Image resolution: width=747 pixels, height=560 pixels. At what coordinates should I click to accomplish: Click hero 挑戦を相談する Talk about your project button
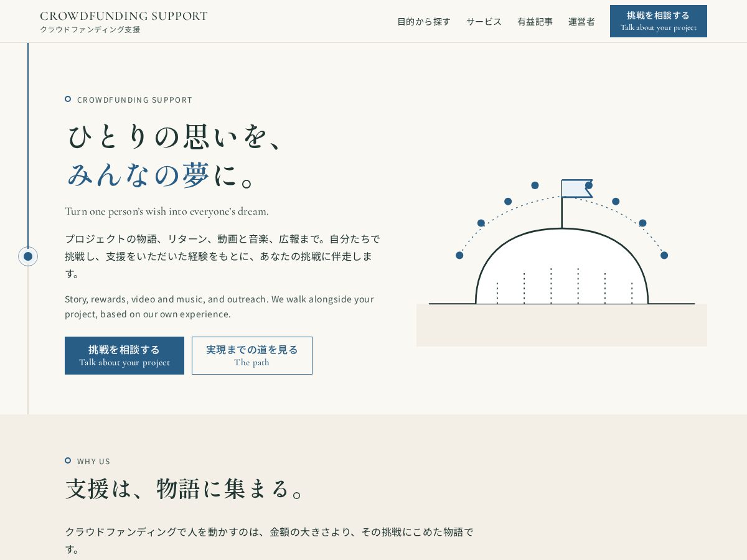coord(125,356)
